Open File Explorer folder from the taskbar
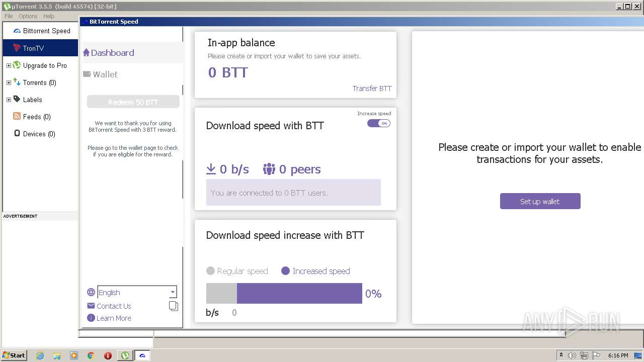Image resolution: width=644 pixels, height=362 pixels. point(57,355)
